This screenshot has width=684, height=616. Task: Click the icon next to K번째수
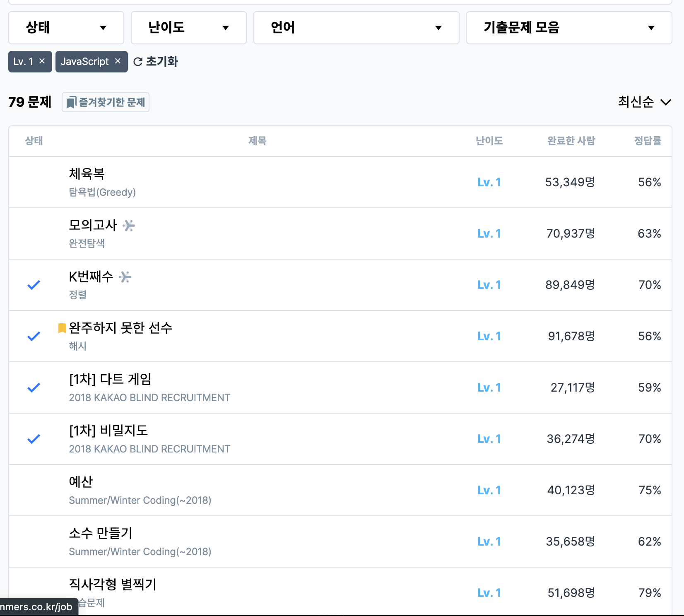point(125,277)
